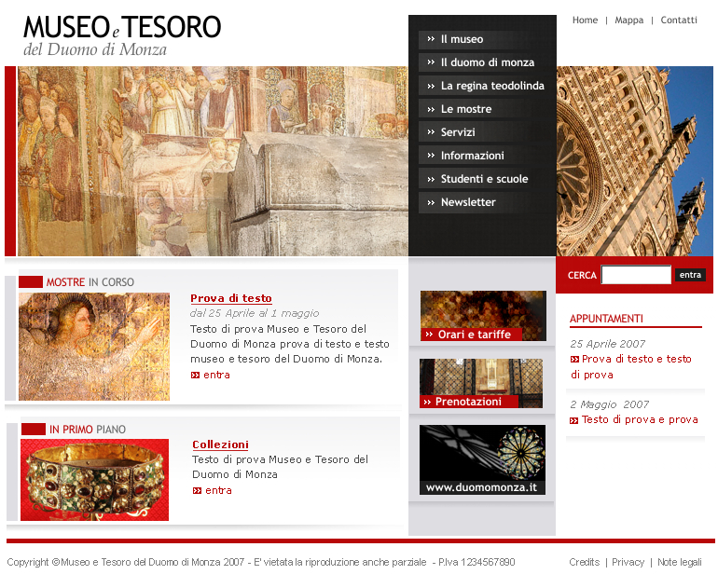
Task: Click the date 2 Maggio 2007
Action: [x=610, y=405]
